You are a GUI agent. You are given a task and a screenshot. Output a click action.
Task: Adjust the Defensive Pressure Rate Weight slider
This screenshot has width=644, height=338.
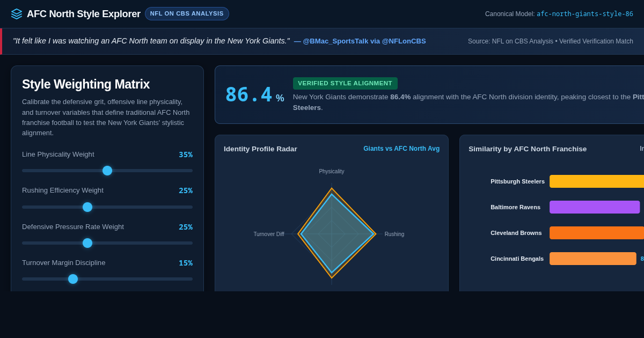coord(107,243)
